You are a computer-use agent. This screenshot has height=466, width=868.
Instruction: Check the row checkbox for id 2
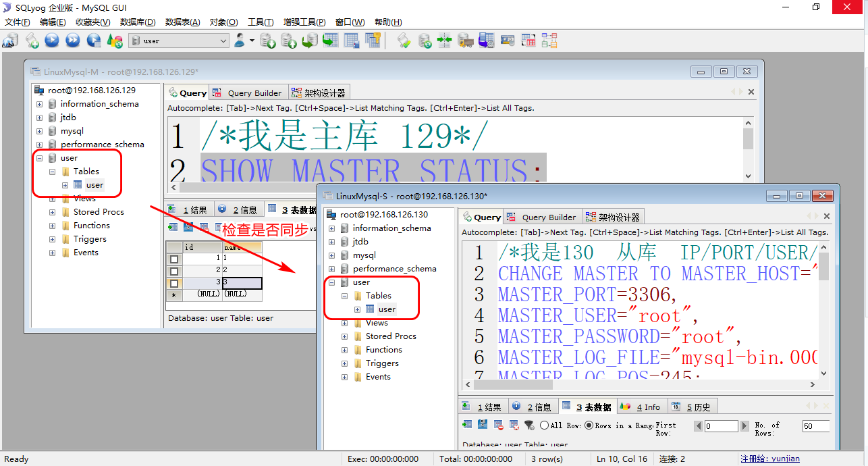175,271
